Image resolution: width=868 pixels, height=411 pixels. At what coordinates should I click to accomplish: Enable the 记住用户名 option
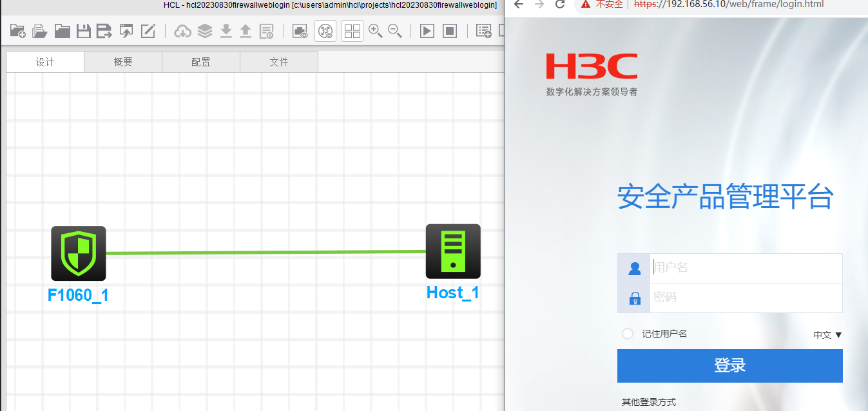pos(628,334)
